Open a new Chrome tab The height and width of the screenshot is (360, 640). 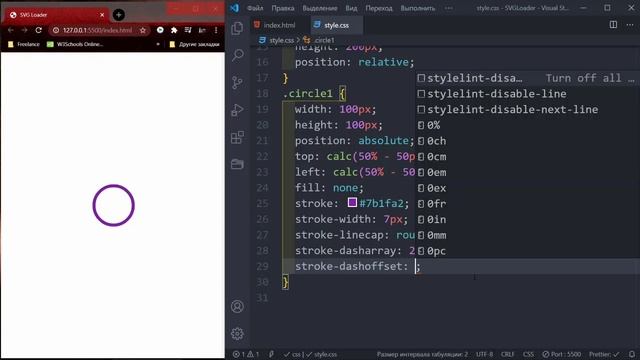pos(119,15)
